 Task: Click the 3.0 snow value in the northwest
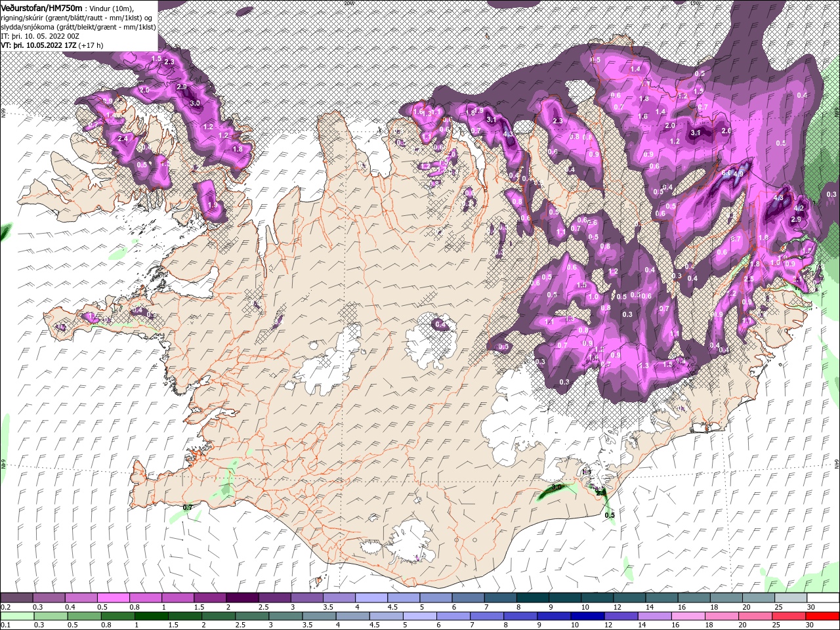pos(195,103)
